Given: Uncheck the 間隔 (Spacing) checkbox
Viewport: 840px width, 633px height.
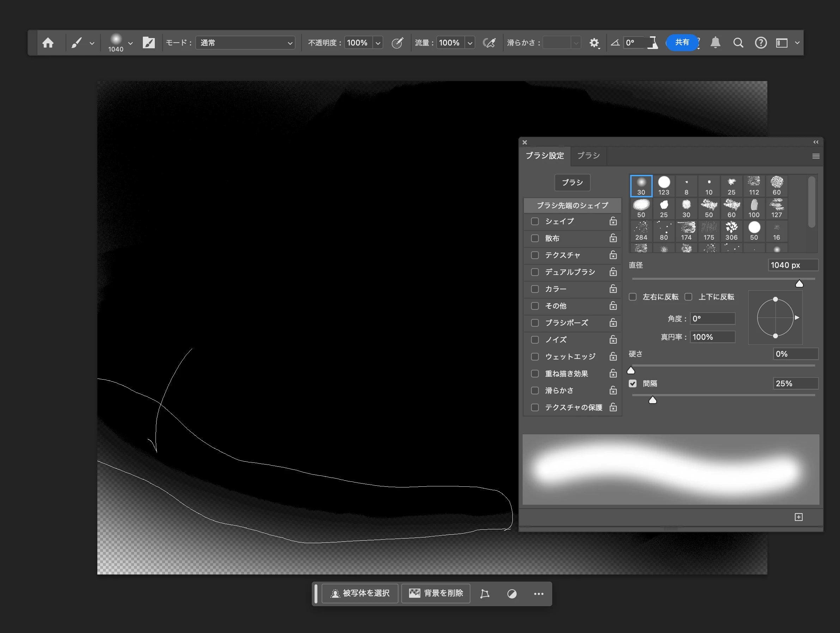Looking at the screenshot, I should tap(632, 383).
